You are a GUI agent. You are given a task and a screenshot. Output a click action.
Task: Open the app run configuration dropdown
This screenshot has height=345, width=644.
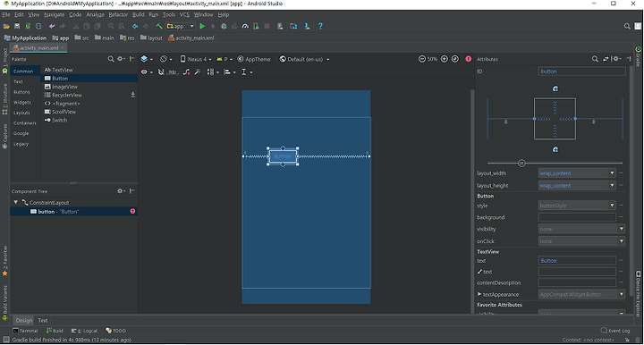pyautogui.click(x=181, y=26)
